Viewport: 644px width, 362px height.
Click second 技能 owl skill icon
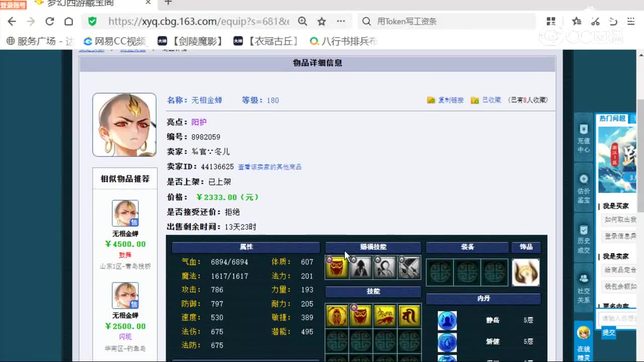click(x=361, y=316)
